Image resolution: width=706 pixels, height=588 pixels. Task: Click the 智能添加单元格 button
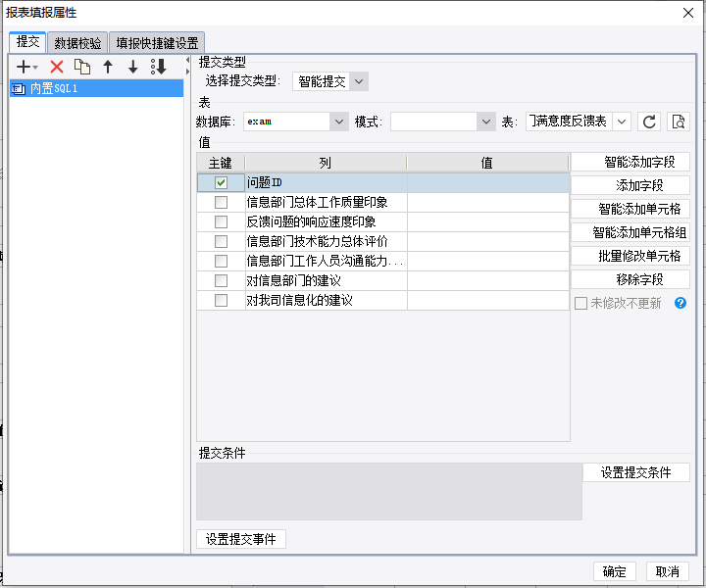[x=630, y=209]
